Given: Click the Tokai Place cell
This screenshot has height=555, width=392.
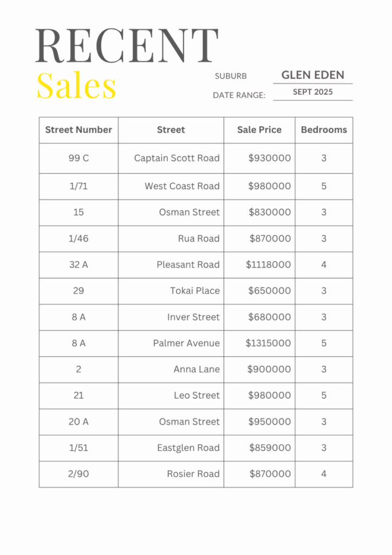Looking at the screenshot, I should tap(194, 291).
